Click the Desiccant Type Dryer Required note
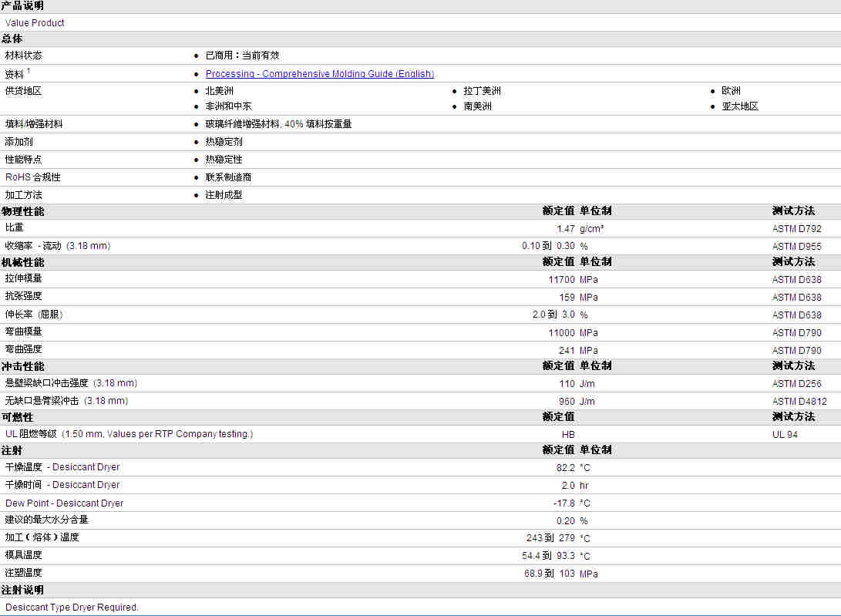 [x=72, y=608]
